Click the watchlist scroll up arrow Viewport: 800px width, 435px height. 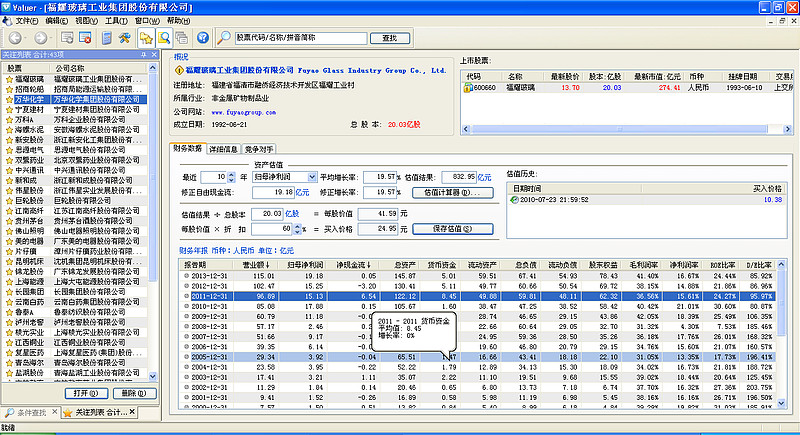pos(153,68)
